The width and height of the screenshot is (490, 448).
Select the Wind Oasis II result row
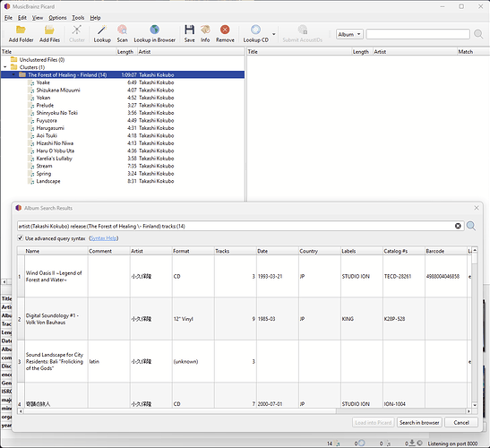click(x=245, y=276)
